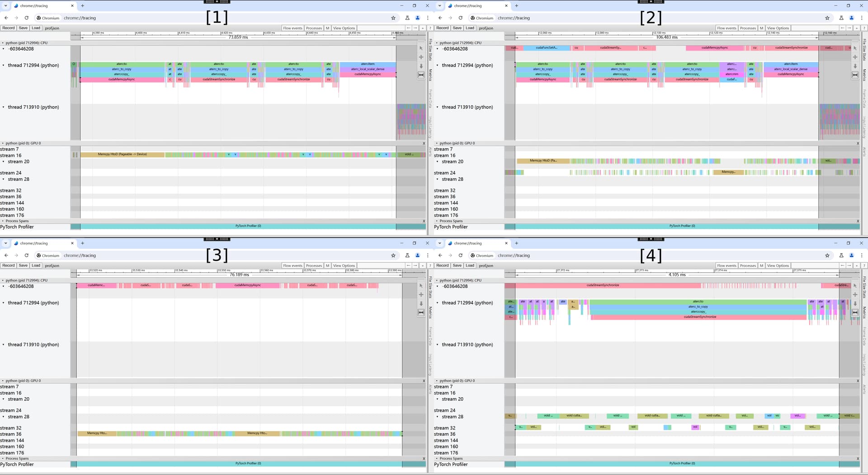Image resolution: width=868 pixels, height=475 pixels.
Task: Open the Processes dropdown in window 1
Action: tap(314, 28)
